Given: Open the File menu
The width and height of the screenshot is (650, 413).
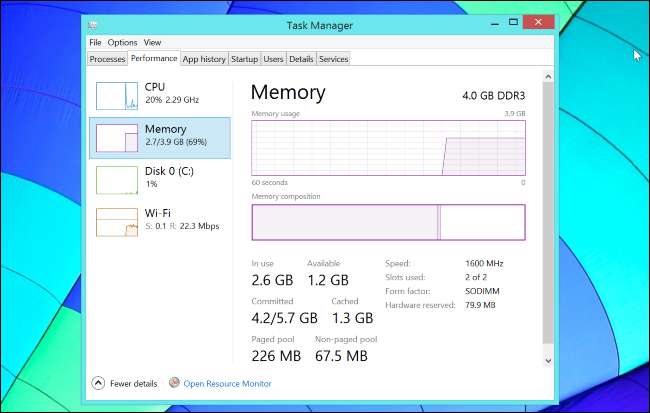Looking at the screenshot, I should [95, 43].
